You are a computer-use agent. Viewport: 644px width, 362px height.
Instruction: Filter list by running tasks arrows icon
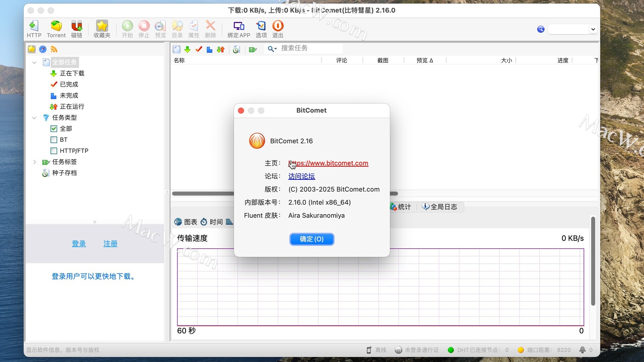tap(220, 49)
